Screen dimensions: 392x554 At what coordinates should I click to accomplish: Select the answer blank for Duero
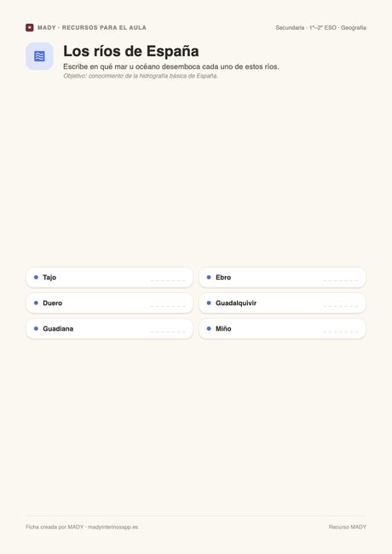click(168, 306)
